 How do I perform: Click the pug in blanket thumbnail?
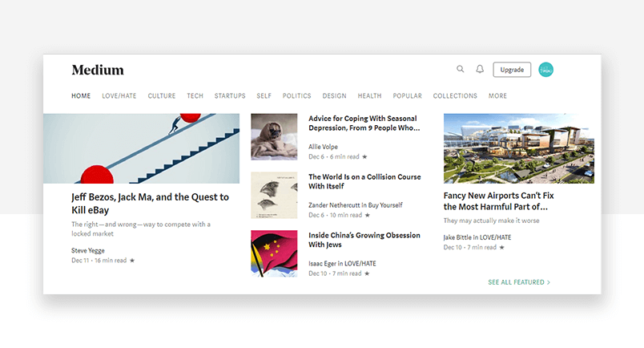[x=275, y=137]
